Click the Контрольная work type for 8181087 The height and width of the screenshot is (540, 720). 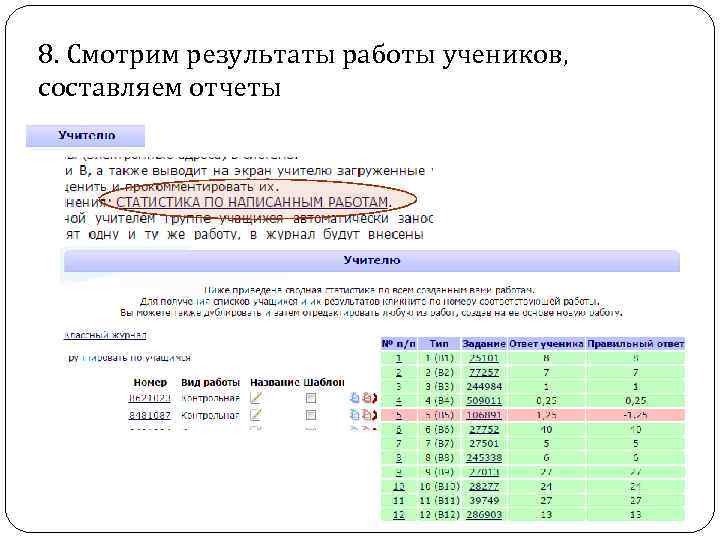point(210,416)
